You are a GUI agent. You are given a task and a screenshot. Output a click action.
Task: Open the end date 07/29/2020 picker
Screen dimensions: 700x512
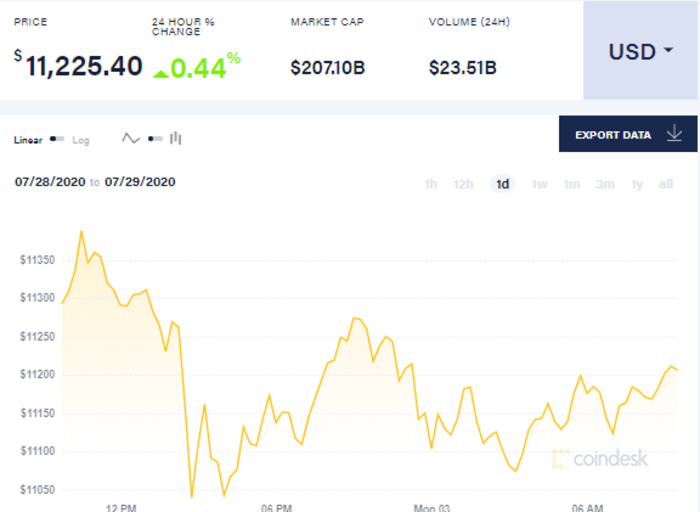click(x=141, y=182)
